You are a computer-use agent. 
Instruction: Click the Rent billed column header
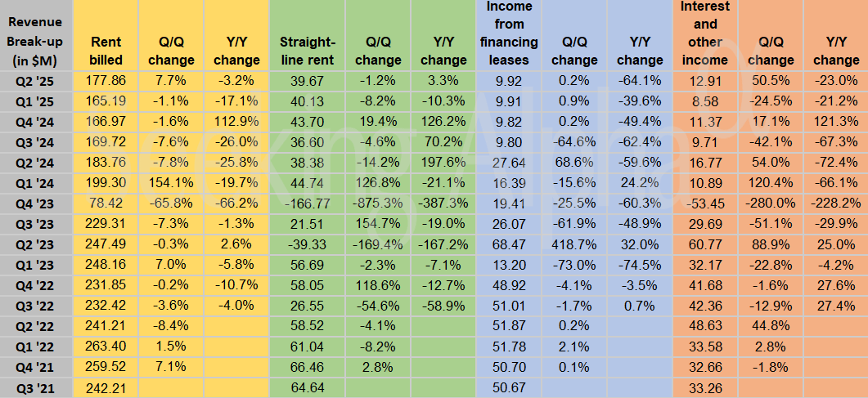106,51
